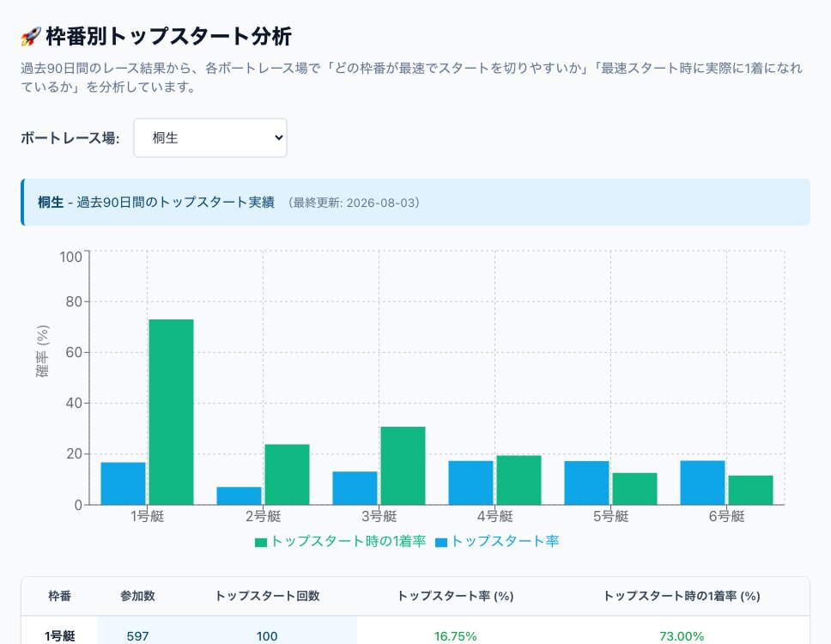The width and height of the screenshot is (831, 644).
Task: Toggle the green トップスタート時の1着率 legend item
Action: click(340, 541)
